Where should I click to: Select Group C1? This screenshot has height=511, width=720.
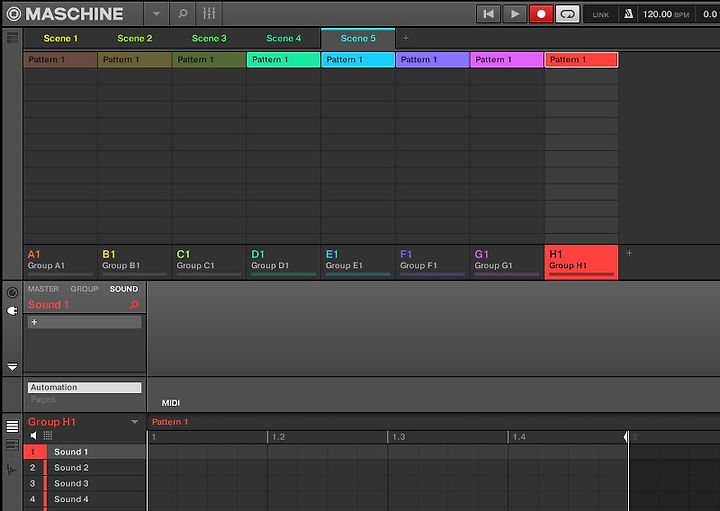pyautogui.click(x=209, y=262)
